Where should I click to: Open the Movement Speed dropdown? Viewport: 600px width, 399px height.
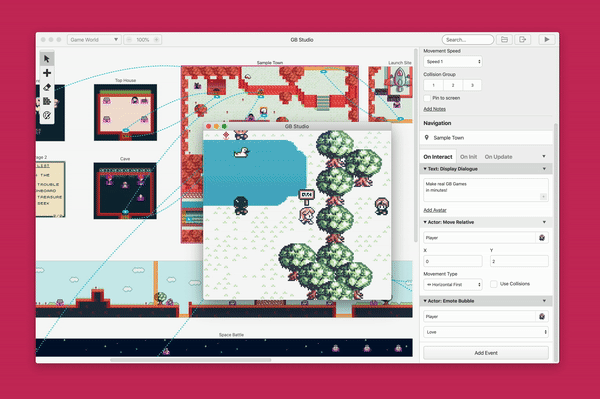[453, 61]
